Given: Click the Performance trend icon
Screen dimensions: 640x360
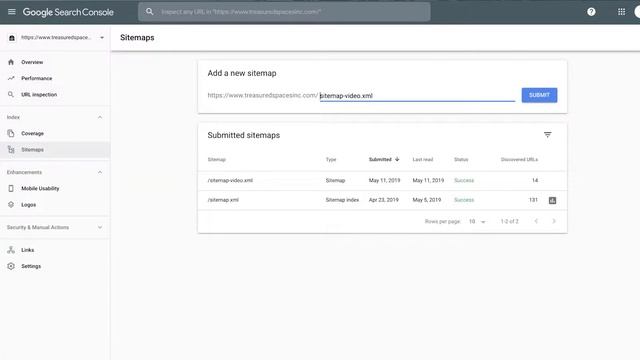Looking at the screenshot, I should click(x=11, y=78).
